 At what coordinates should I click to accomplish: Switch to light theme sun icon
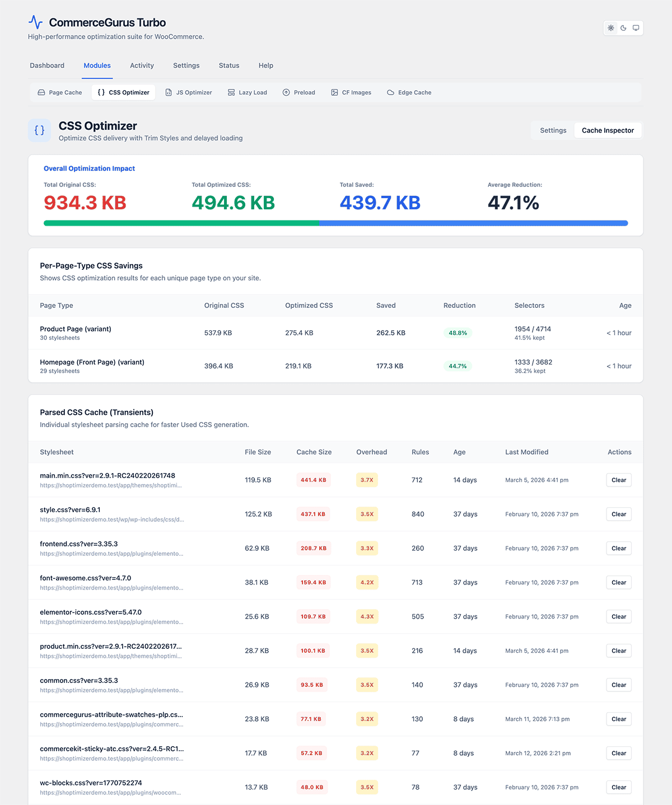[611, 28]
